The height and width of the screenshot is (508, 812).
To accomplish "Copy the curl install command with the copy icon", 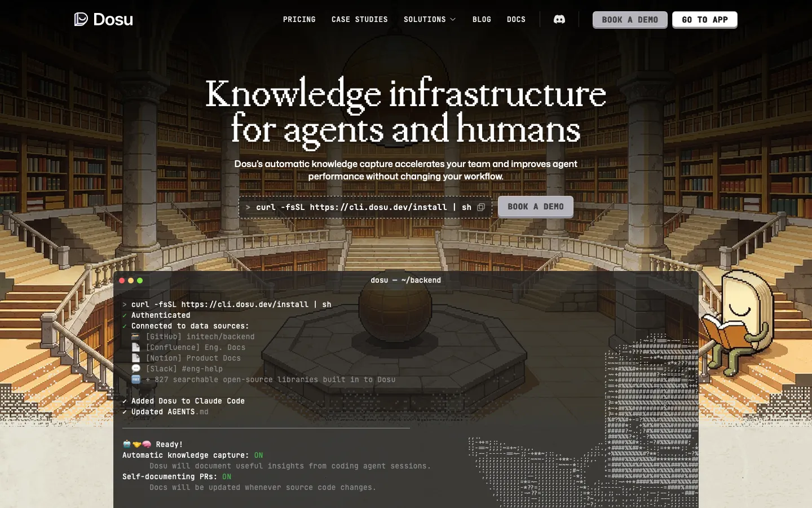I will (x=481, y=207).
